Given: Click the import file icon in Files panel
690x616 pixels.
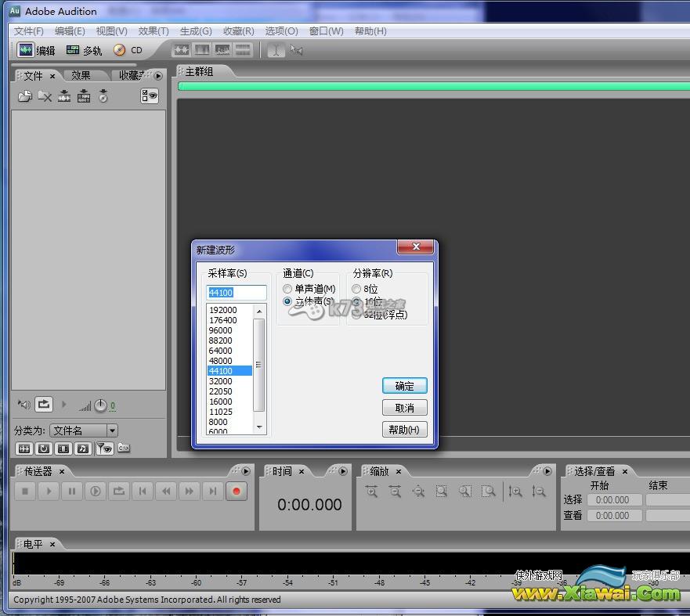Looking at the screenshot, I should 25,95.
